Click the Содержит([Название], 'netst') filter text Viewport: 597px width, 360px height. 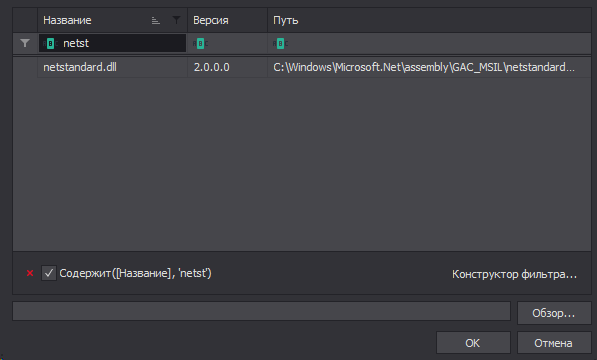pos(136,273)
